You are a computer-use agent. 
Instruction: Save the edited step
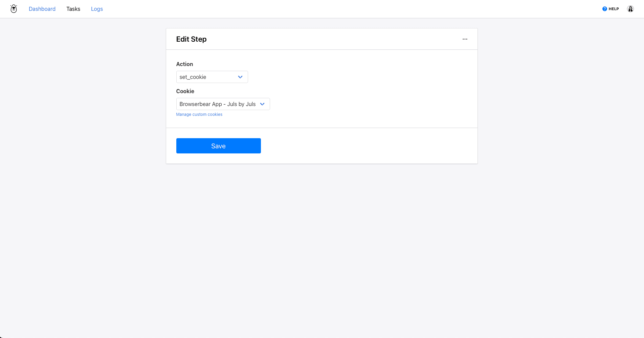218,146
